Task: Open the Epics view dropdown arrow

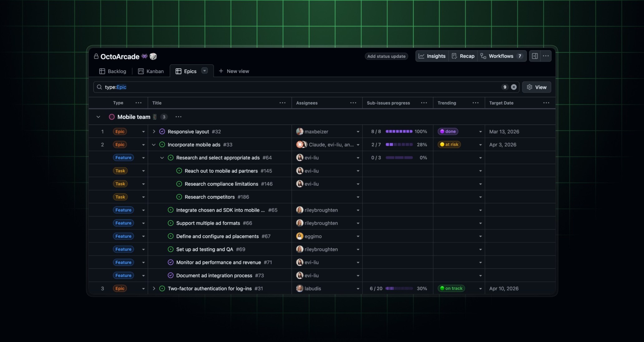Action: pyautogui.click(x=204, y=71)
